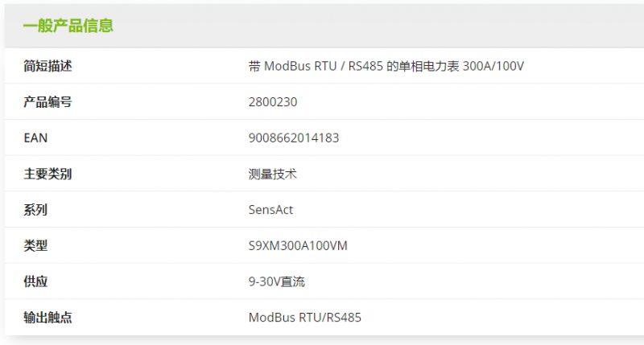Viewport: 644px width, 345px height.
Task: Click the 测量技术 category value
Action: point(272,174)
